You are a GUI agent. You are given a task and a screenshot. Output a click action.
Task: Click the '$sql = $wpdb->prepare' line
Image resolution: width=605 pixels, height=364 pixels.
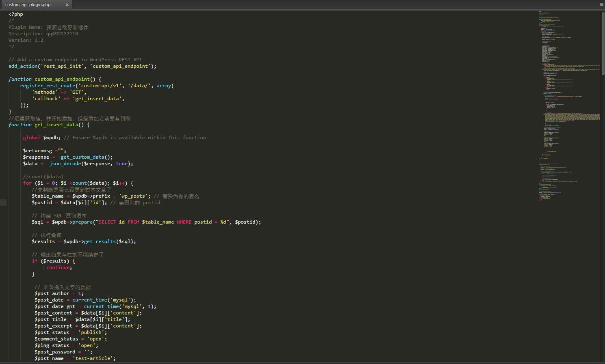(146, 222)
